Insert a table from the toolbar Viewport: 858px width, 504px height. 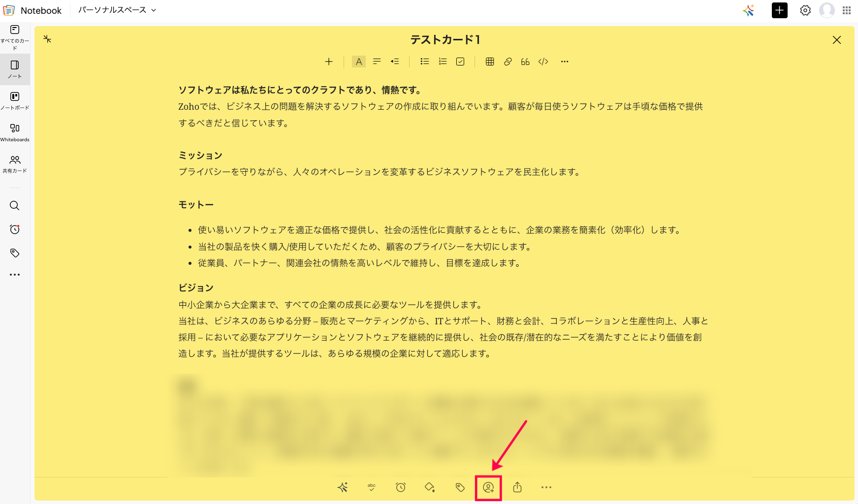pyautogui.click(x=490, y=62)
